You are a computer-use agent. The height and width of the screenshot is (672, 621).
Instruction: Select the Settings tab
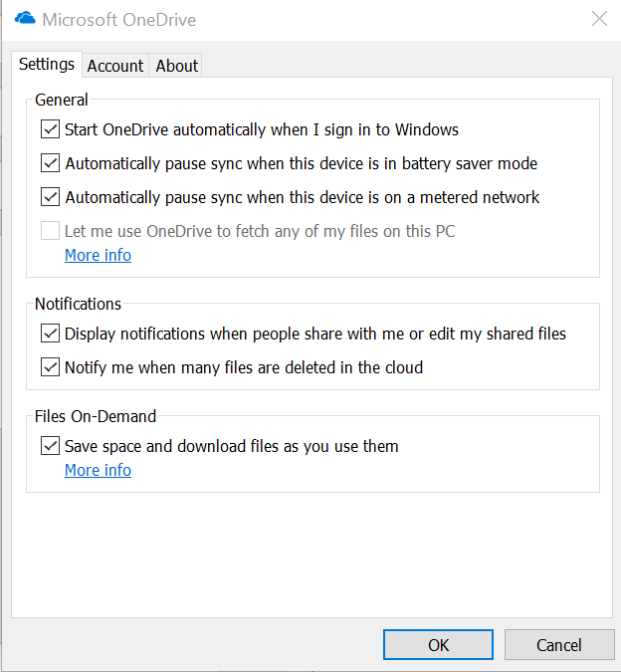tap(47, 65)
